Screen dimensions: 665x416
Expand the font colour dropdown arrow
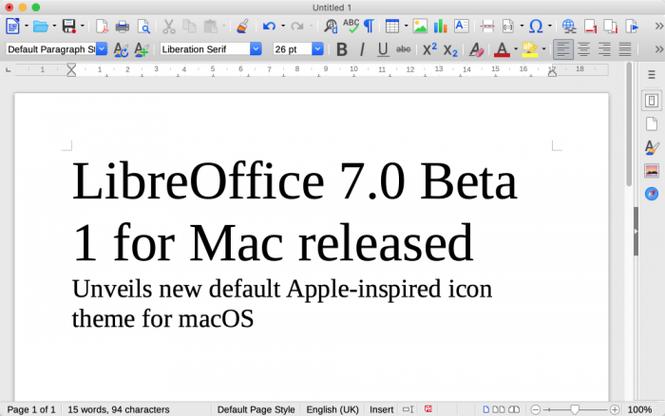[516, 50]
